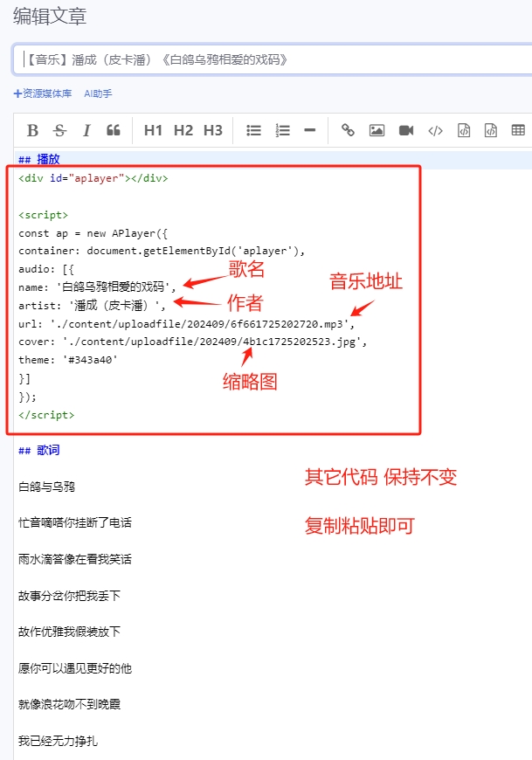Click the '<div id="aplayer"></div>' line
Viewport: 532px width, 760px height.
[93, 178]
